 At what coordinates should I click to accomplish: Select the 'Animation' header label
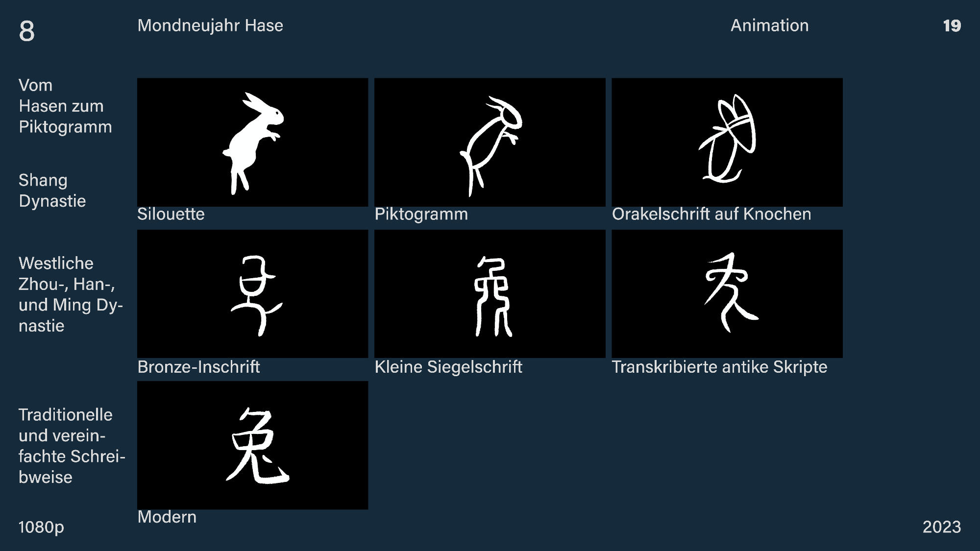769,25
